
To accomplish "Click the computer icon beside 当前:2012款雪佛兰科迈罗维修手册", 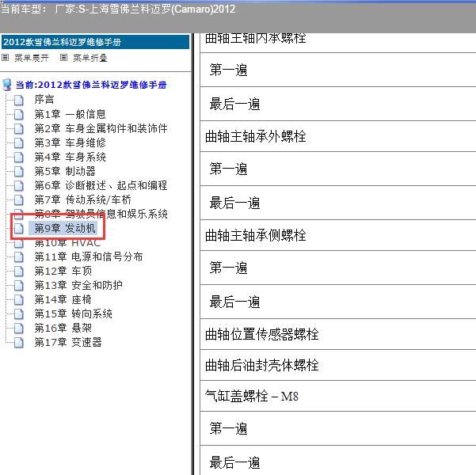I will coord(6,85).
